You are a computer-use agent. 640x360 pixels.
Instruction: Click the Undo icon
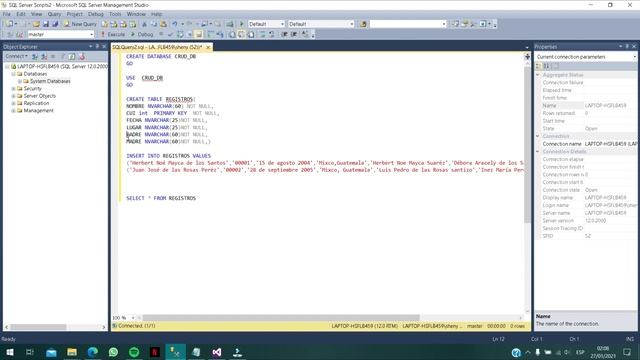[x=175, y=24]
